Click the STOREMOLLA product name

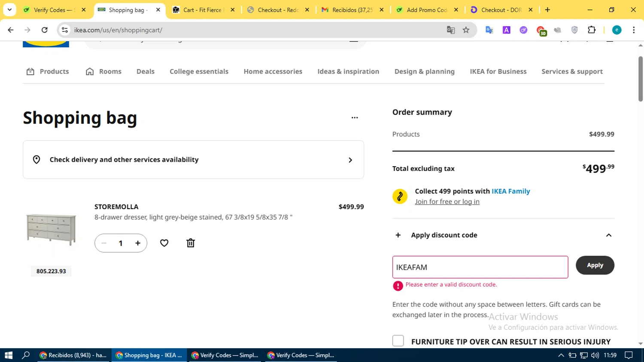(x=116, y=207)
